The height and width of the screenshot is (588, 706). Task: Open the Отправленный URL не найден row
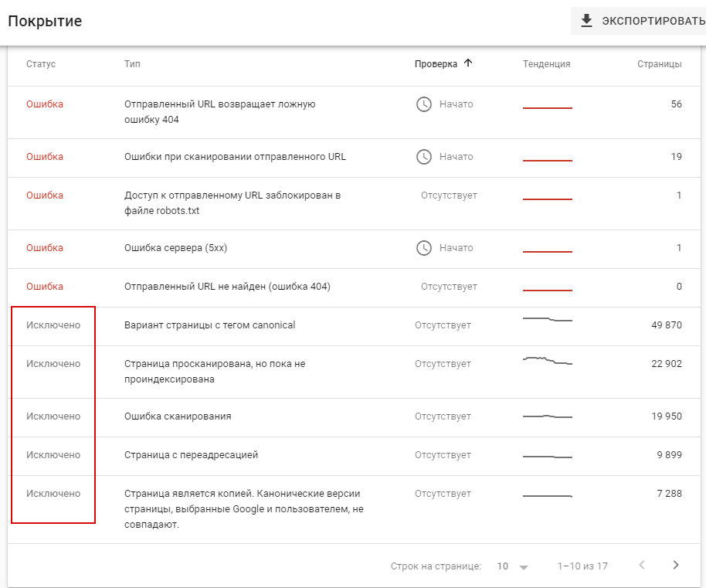coord(227,287)
